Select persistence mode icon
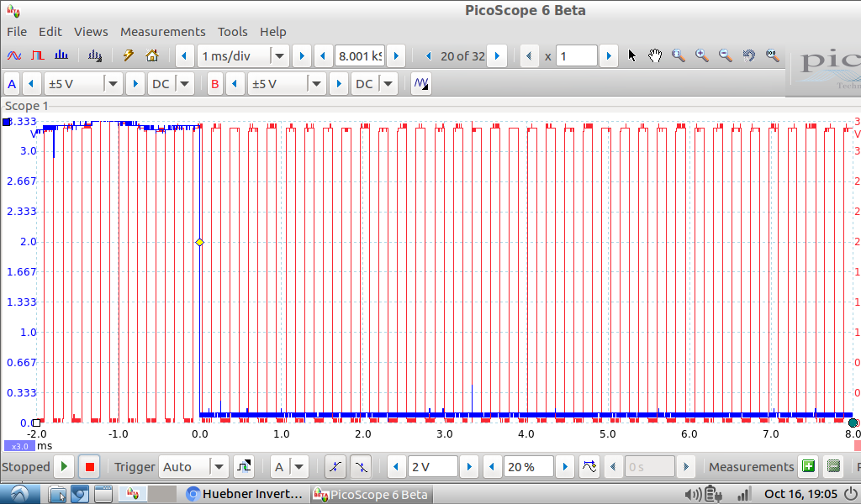 (38, 56)
